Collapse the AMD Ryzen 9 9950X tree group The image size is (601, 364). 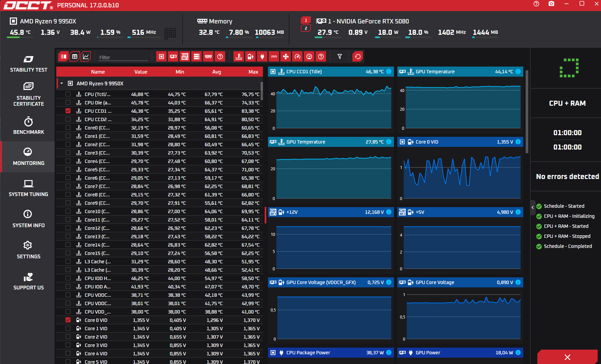(x=62, y=83)
